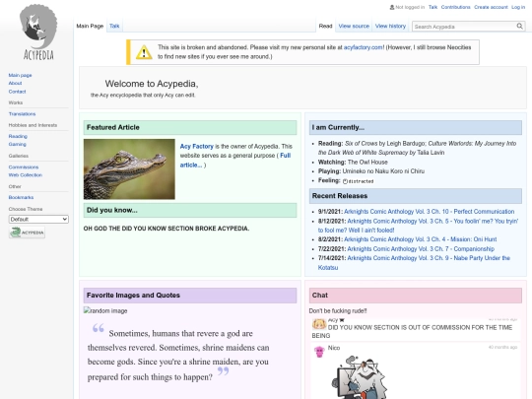532x399 pixels.
Task: Click the Log in link
Action: (518, 7)
